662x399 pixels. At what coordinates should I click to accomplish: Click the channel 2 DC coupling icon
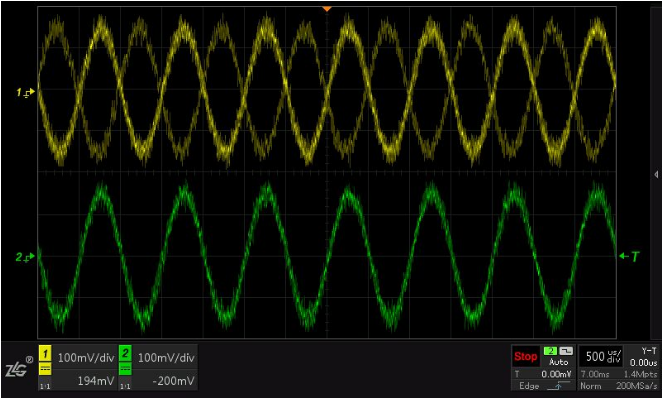pyautogui.click(x=125, y=369)
